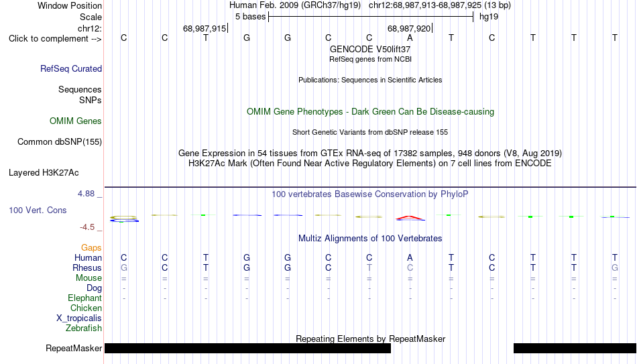Select the Zebrafish species row label
637x364 pixels.
pos(84,328)
